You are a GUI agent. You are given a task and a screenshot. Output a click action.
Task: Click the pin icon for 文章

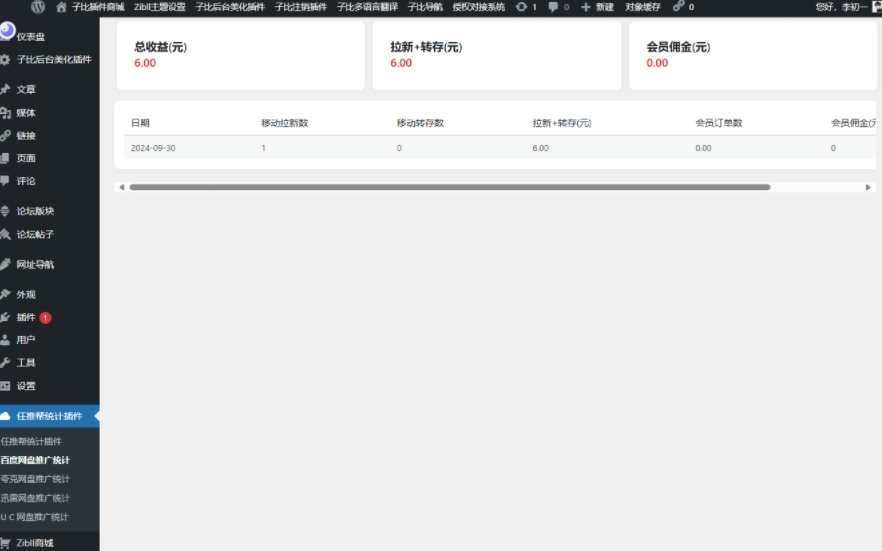(x=5, y=89)
